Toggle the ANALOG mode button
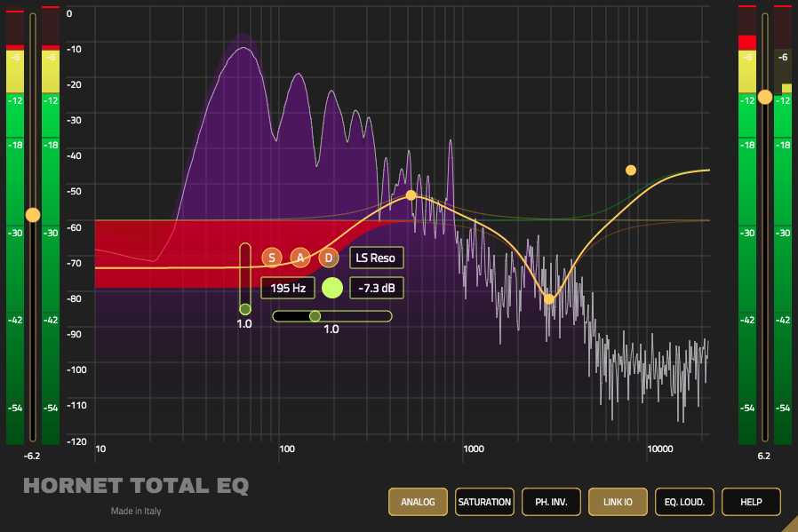798x532 pixels. (418, 502)
